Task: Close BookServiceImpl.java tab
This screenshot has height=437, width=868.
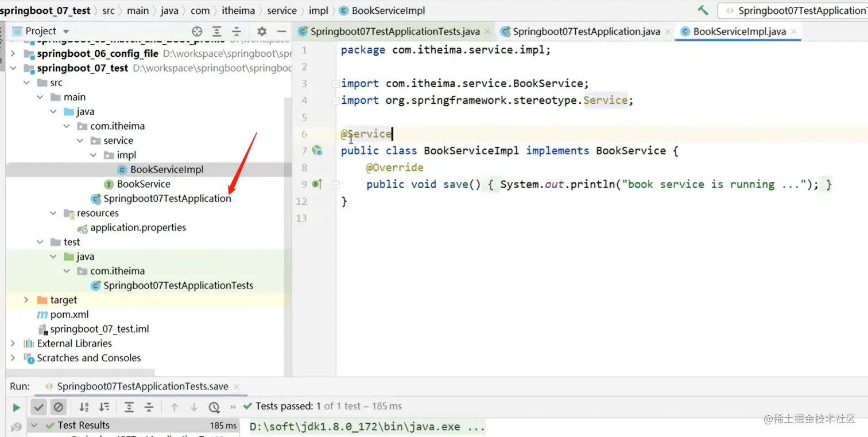Action: [x=795, y=32]
